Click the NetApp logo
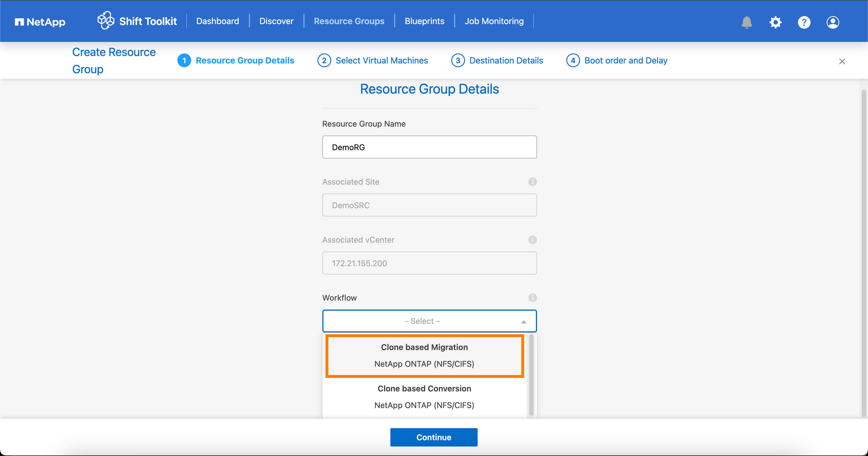868x456 pixels. tap(40, 22)
